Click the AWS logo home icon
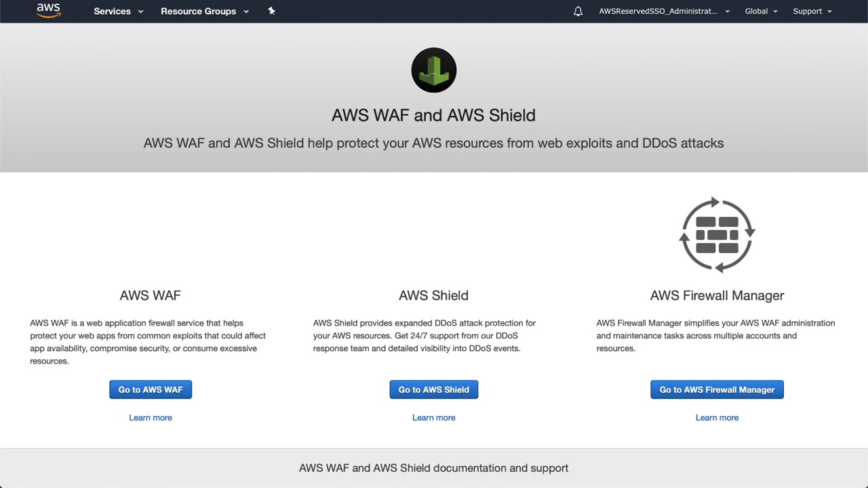The width and height of the screenshot is (868, 488). (x=48, y=10)
